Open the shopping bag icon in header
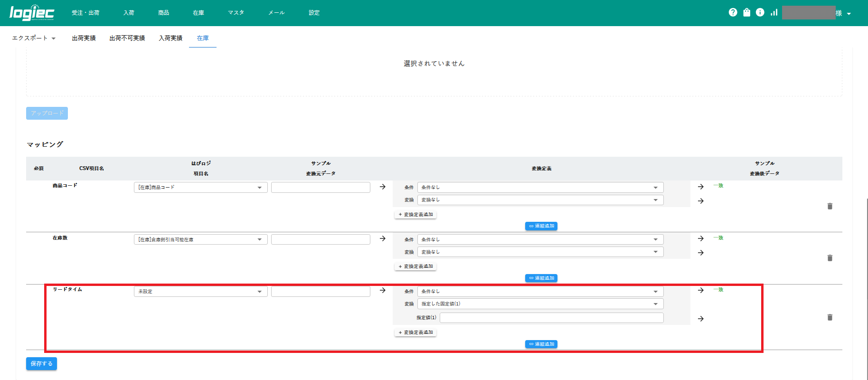Image resolution: width=868 pixels, height=380 pixels. point(746,12)
